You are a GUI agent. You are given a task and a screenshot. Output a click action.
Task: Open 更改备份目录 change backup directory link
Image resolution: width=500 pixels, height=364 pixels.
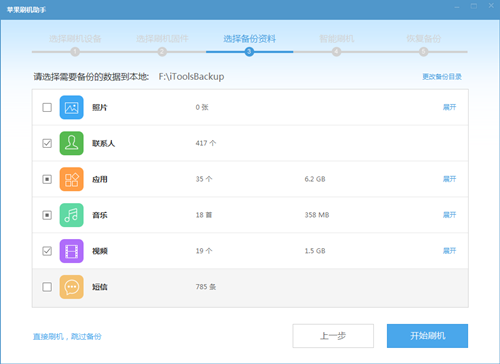point(442,77)
